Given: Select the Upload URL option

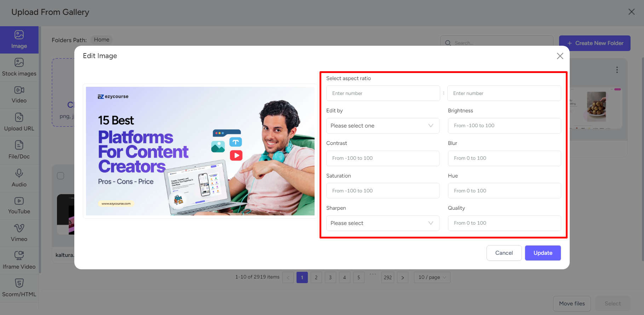Looking at the screenshot, I should [x=19, y=123].
